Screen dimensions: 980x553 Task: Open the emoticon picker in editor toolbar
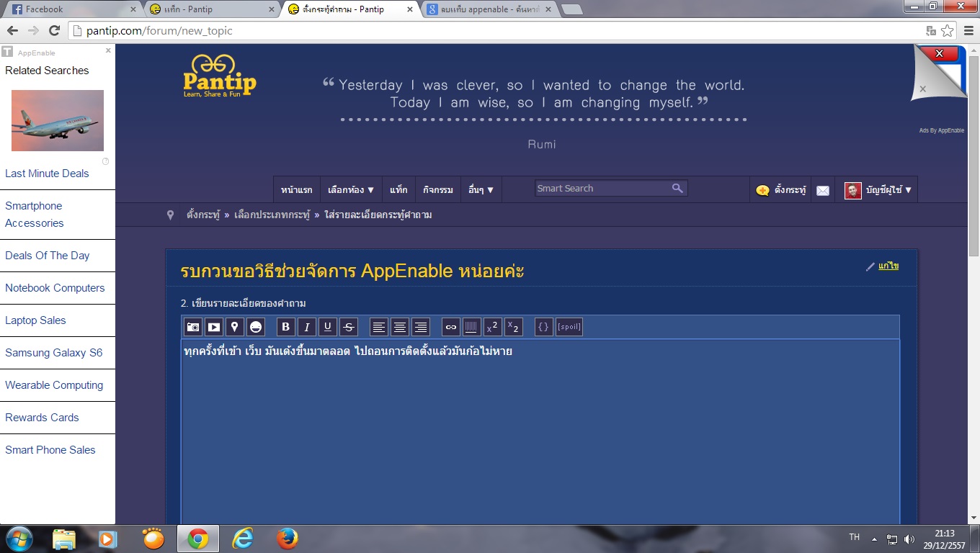pyautogui.click(x=256, y=327)
